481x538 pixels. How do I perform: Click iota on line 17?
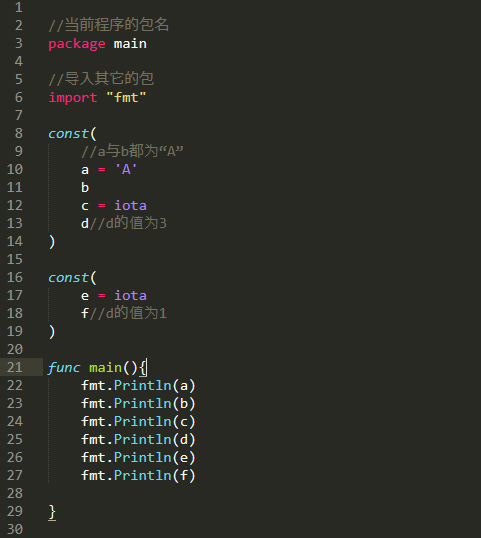[x=130, y=295]
